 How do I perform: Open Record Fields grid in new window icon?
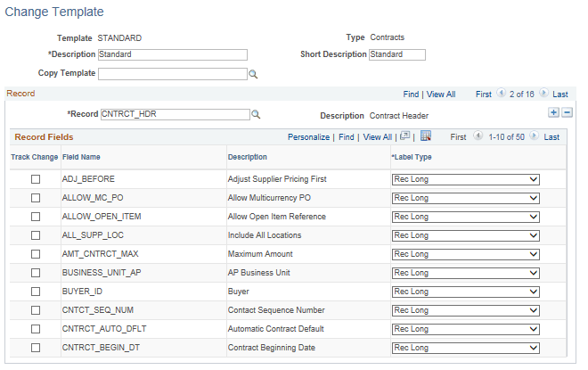(x=405, y=136)
